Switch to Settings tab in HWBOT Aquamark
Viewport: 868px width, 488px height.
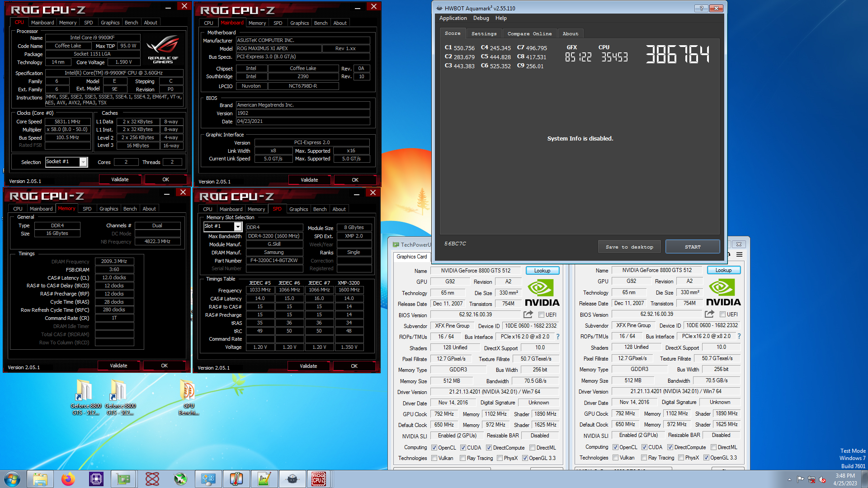point(484,33)
